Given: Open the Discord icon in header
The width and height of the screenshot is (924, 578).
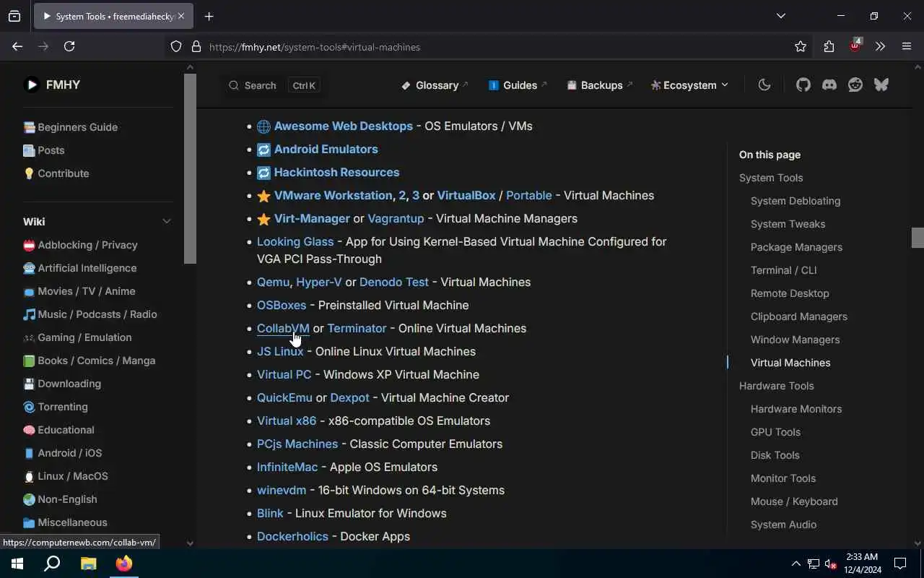Looking at the screenshot, I should click(x=829, y=85).
